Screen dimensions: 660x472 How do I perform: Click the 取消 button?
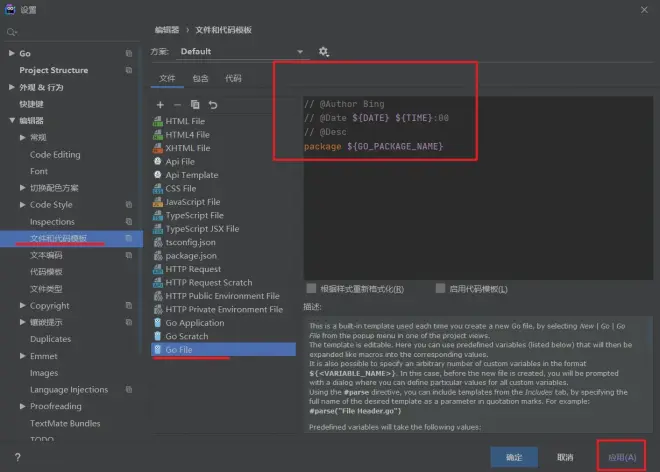pos(565,457)
